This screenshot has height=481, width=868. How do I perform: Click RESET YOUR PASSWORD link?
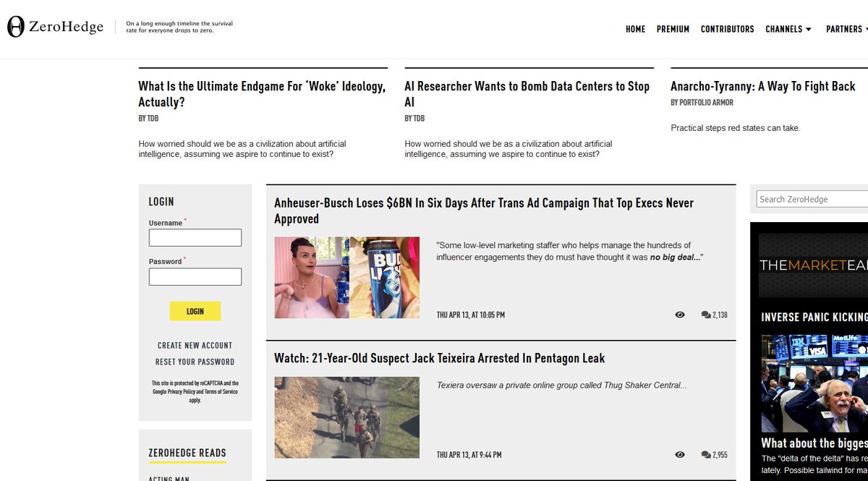195,362
